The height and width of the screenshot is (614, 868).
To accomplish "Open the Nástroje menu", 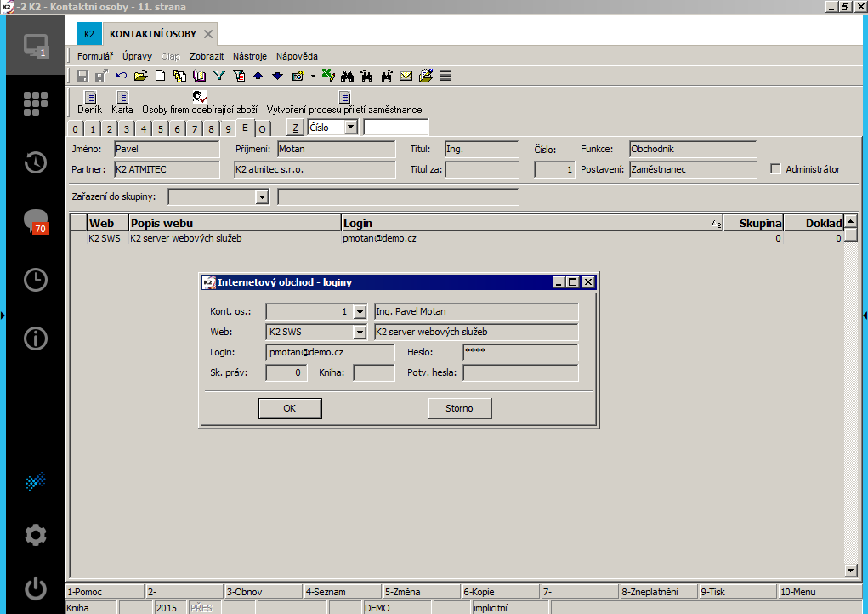I will coord(250,56).
